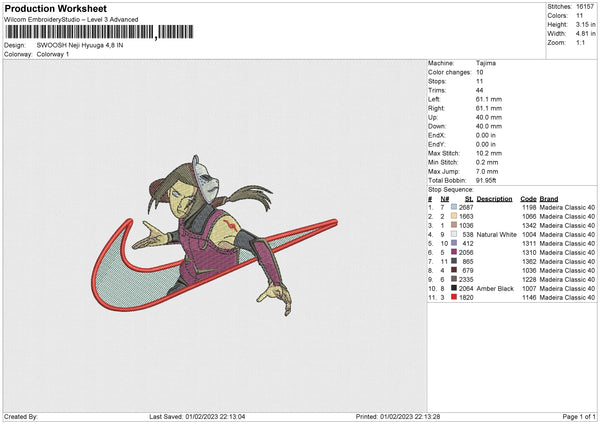Select stitch count 2687 in stop row 1
Viewport: 600px width, 424px height.
(466, 207)
